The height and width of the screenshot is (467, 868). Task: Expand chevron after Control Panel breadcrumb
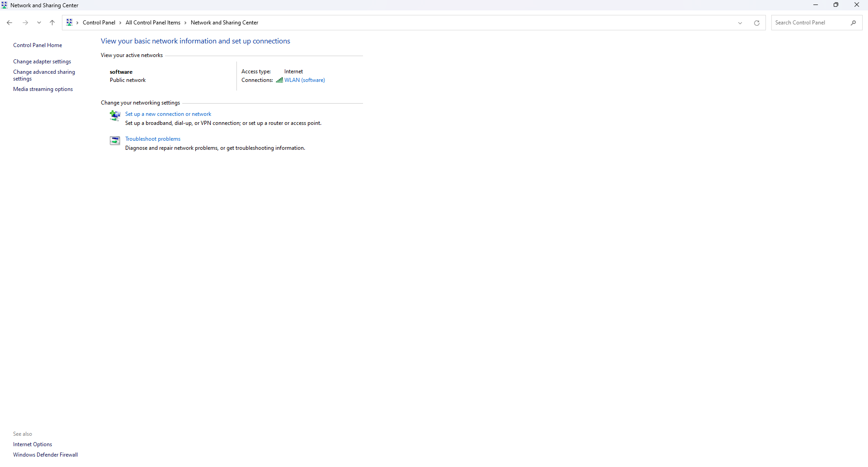click(120, 23)
